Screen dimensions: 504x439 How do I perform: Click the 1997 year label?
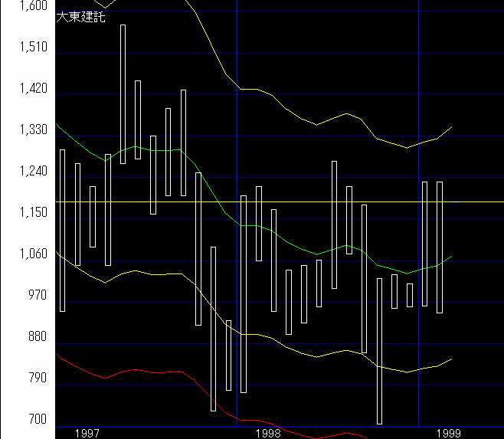(87, 433)
